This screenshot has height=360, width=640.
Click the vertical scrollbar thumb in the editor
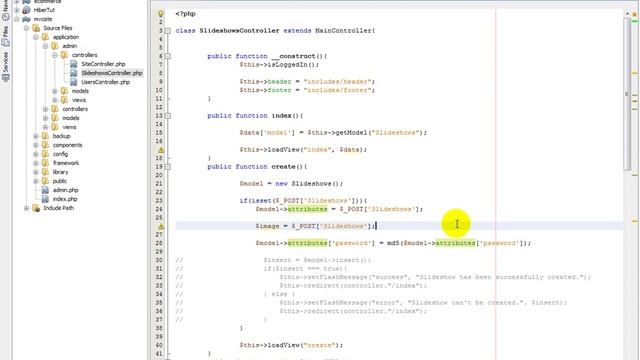coord(627,94)
